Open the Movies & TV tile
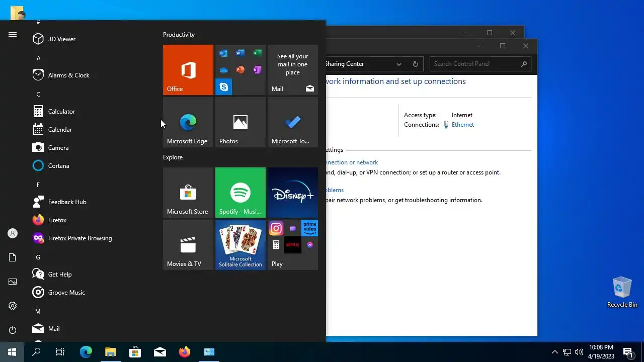 pos(188,245)
